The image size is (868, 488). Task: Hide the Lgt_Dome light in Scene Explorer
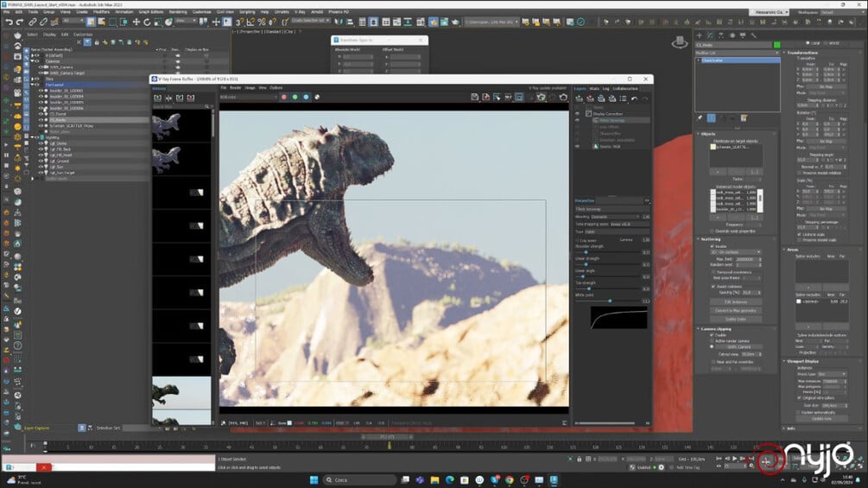tap(41, 143)
